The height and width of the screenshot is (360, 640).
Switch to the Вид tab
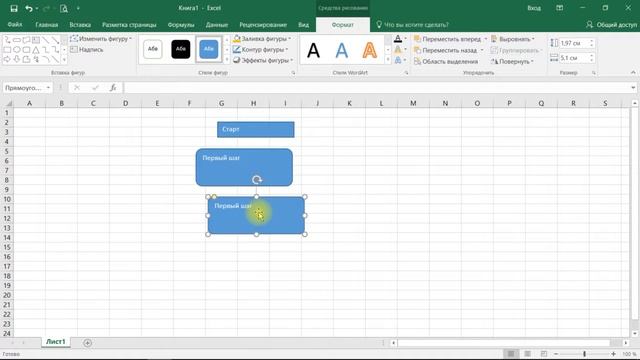[x=303, y=24]
